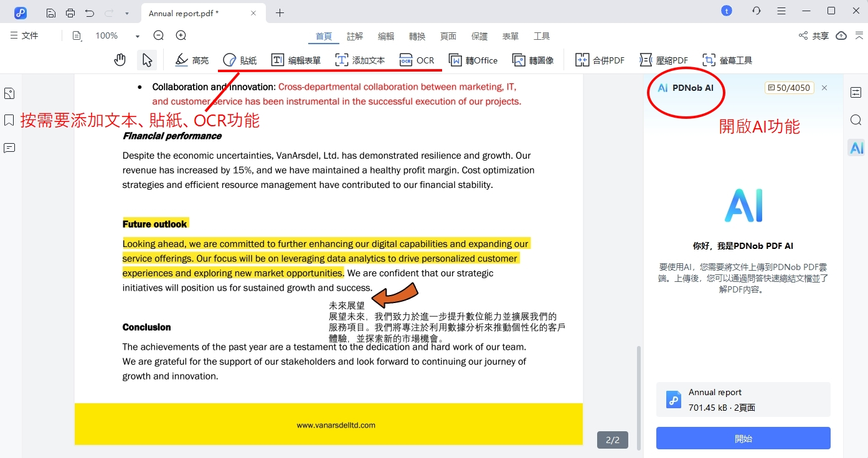This screenshot has width=868, height=458.
Task: Click the 合併PDF merge tool
Action: (599, 60)
